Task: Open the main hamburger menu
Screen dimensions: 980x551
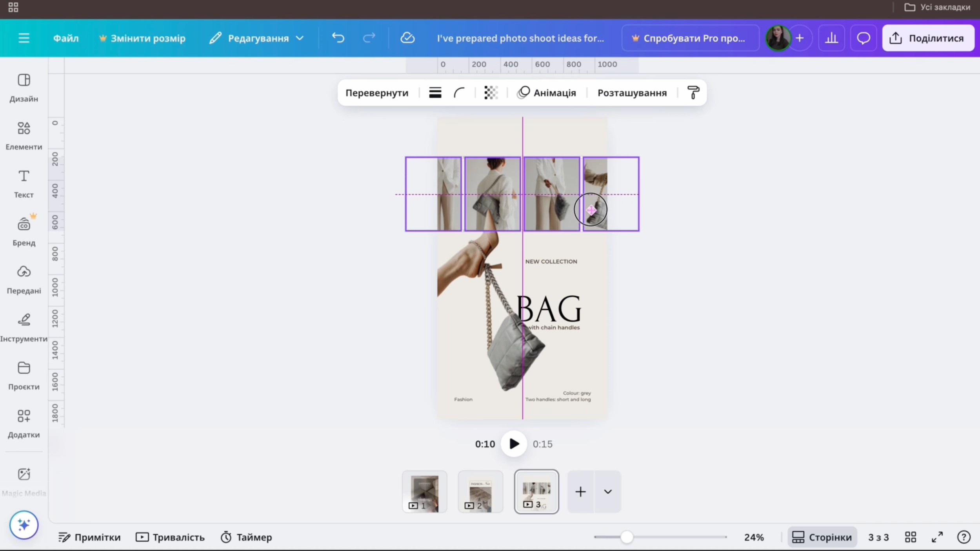Action: click(24, 38)
